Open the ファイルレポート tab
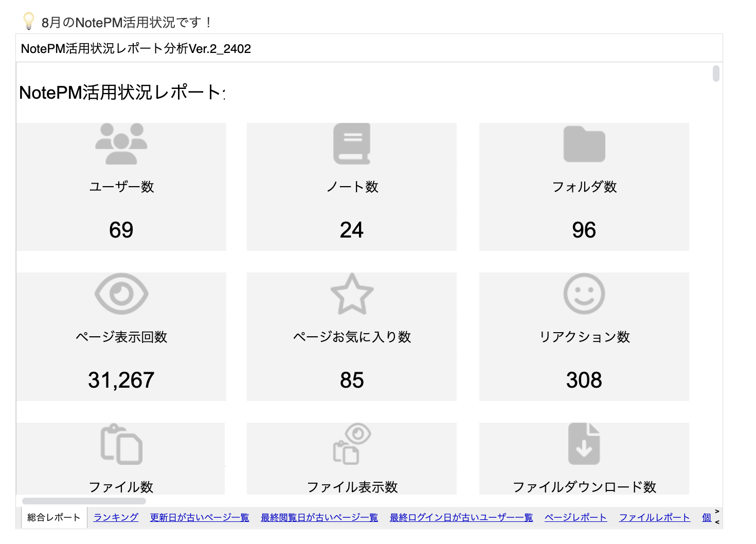Screen dimensions: 756x544 pyautogui.click(x=654, y=517)
